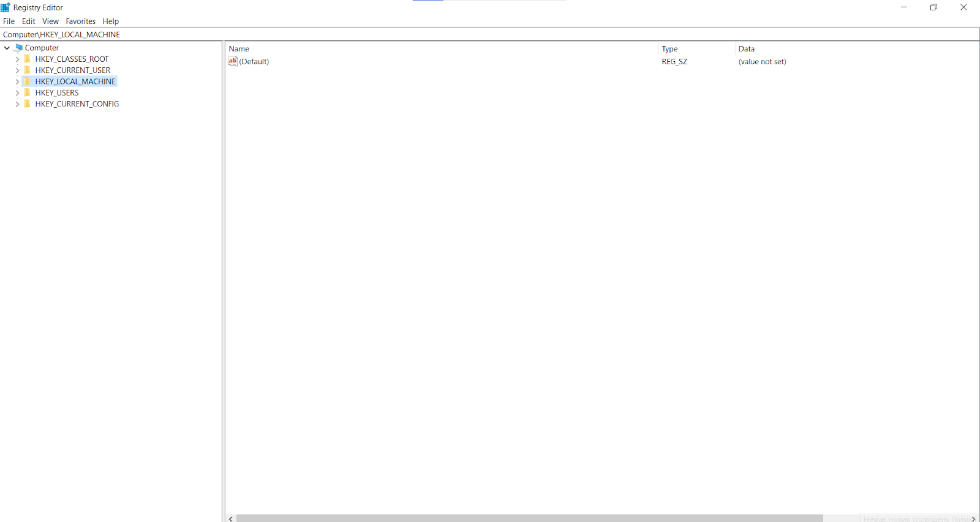Expand the HKEY_CLASSES_ROOT key
Image resolution: width=980 pixels, height=522 pixels.
[x=17, y=59]
